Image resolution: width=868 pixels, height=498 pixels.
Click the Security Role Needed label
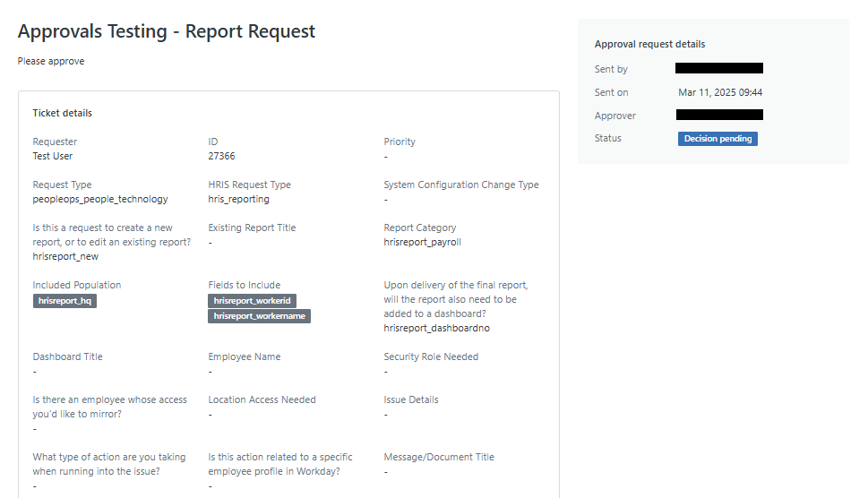[x=431, y=356]
